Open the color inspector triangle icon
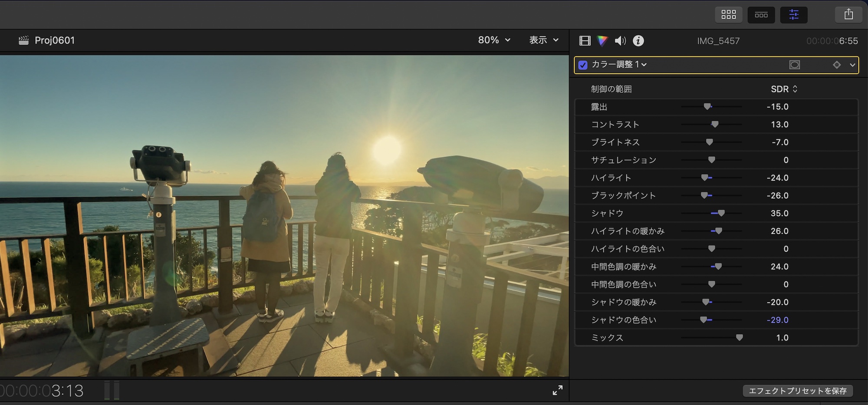 [x=602, y=41]
